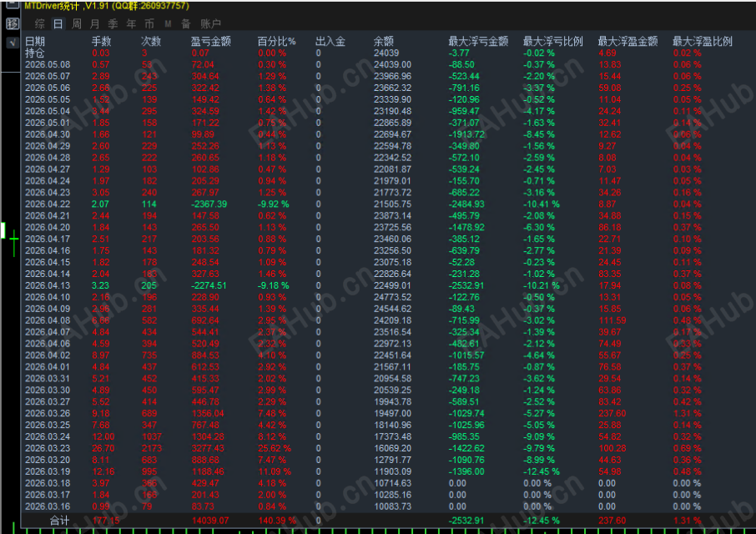Click the trade count 1037
The height and width of the screenshot is (534, 756).
(x=152, y=436)
